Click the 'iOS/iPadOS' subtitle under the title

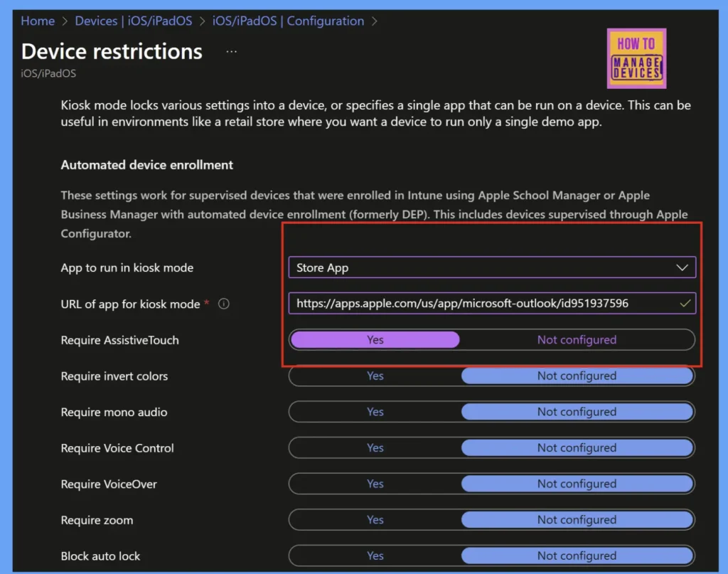coord(48,73)
